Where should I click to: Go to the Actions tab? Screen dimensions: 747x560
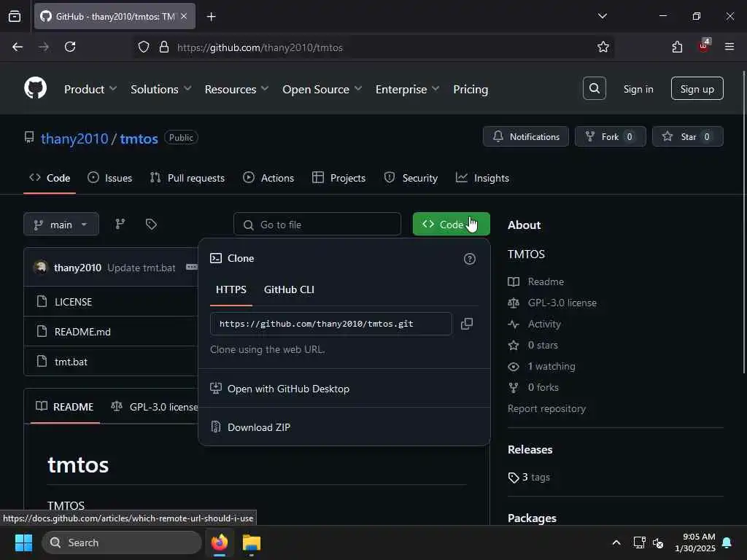(x=268, y=178)
